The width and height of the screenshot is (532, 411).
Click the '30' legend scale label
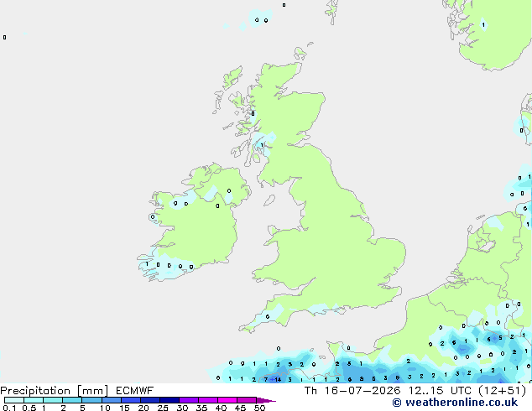182,408
